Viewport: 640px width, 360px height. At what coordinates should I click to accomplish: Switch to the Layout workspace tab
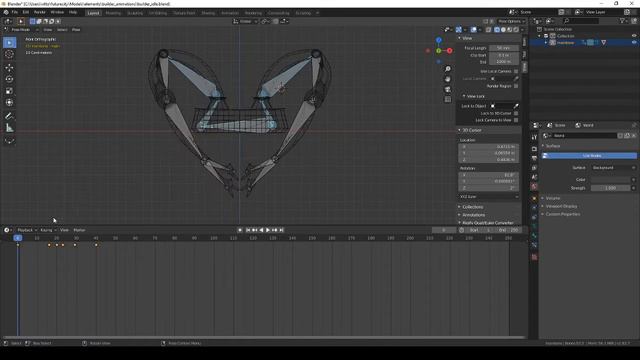93,13
